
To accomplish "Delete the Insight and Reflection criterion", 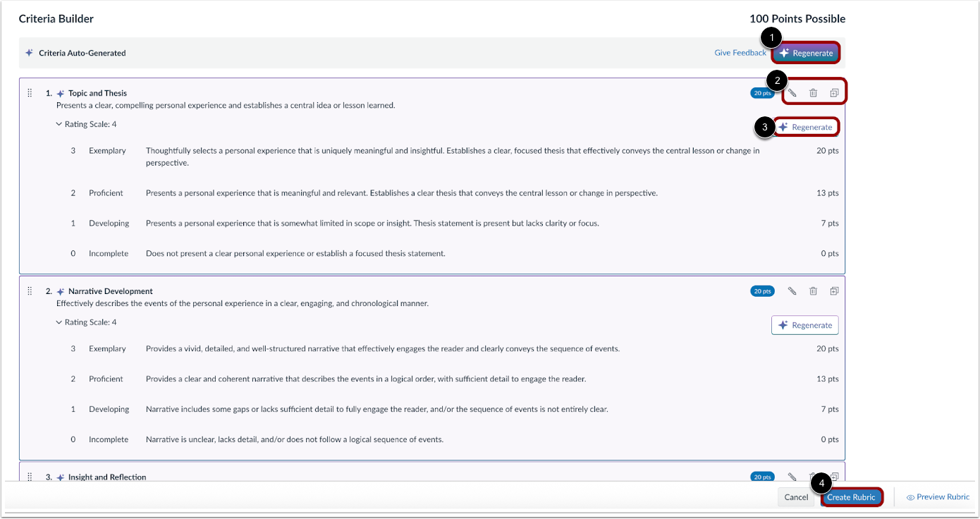I will 814,477.
